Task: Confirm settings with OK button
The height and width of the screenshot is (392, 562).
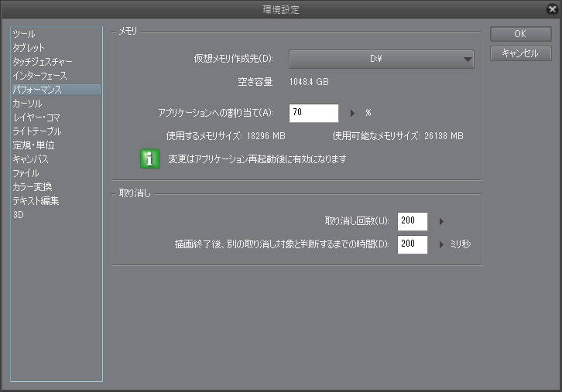Action: [520, 34]
